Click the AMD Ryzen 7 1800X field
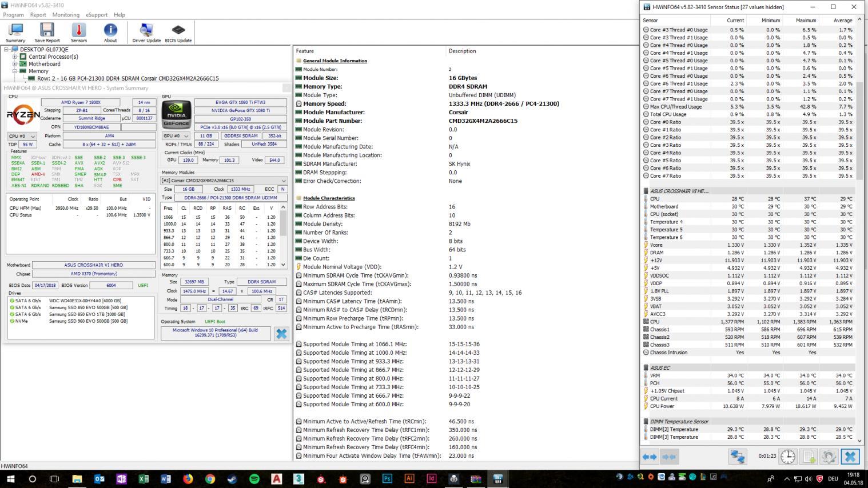The image size is (868, 488). (81, 102)
